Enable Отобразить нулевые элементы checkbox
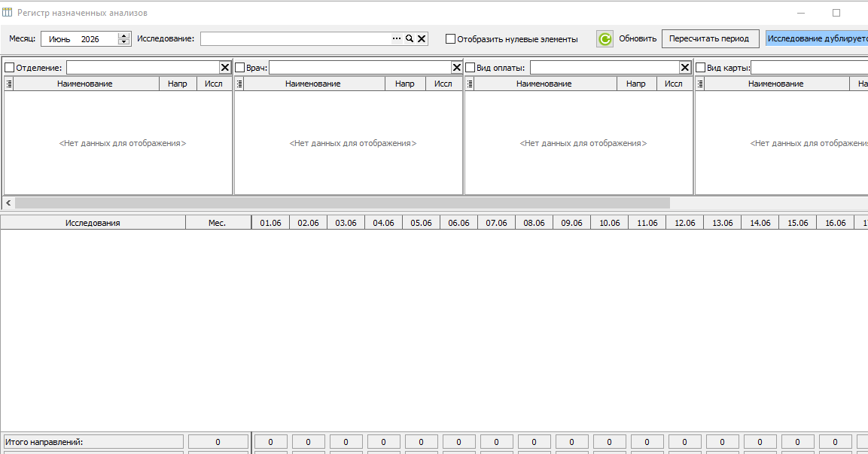 (451, 38)
